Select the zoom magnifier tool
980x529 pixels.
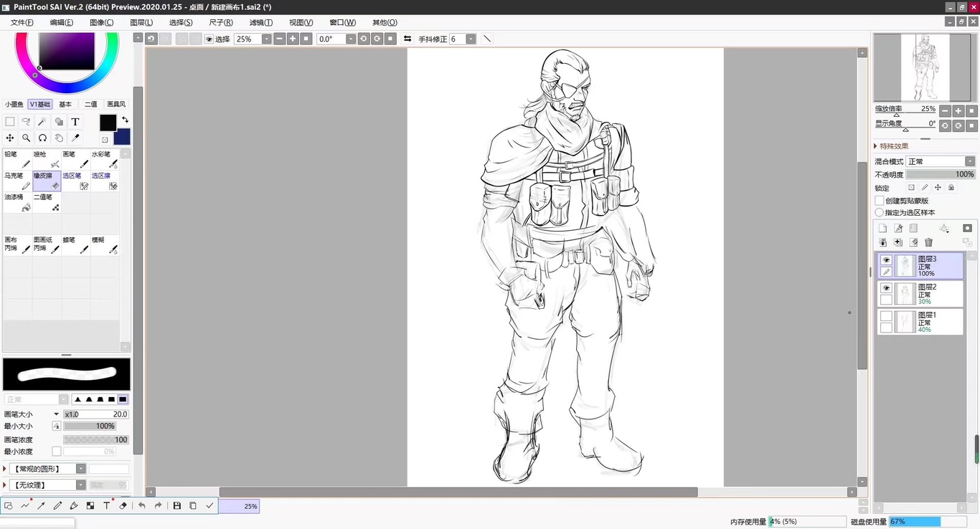[27, 138]
